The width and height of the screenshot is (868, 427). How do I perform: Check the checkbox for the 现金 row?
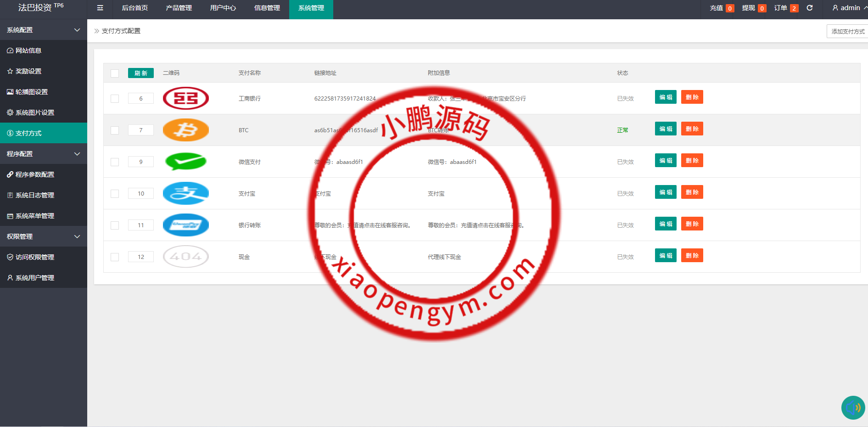point(114,257)
